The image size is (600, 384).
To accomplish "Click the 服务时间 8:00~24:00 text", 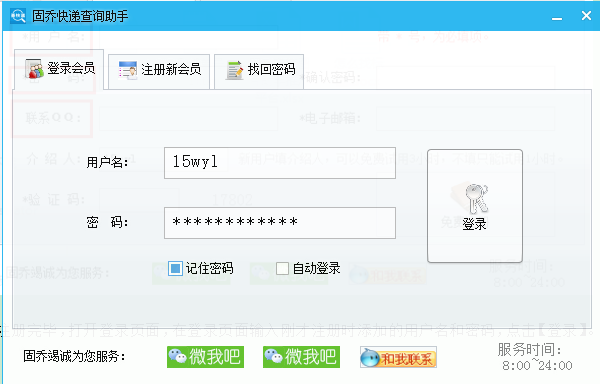I will click(535, 357).
